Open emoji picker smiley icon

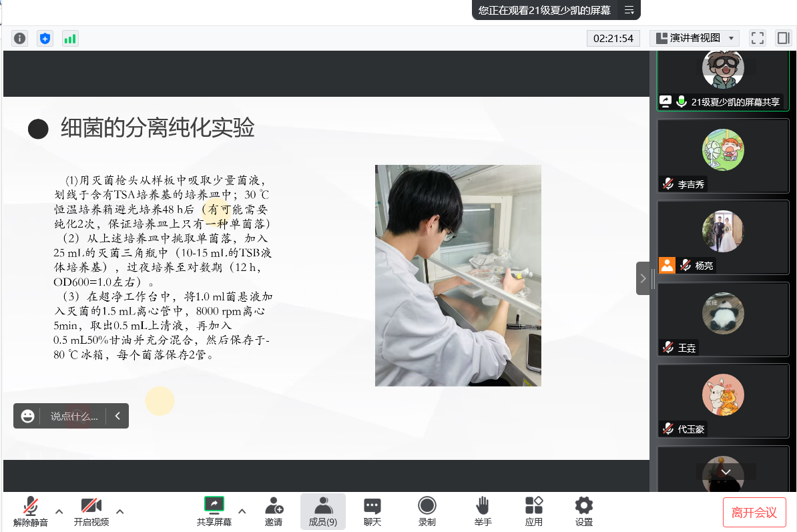[27, 416]
